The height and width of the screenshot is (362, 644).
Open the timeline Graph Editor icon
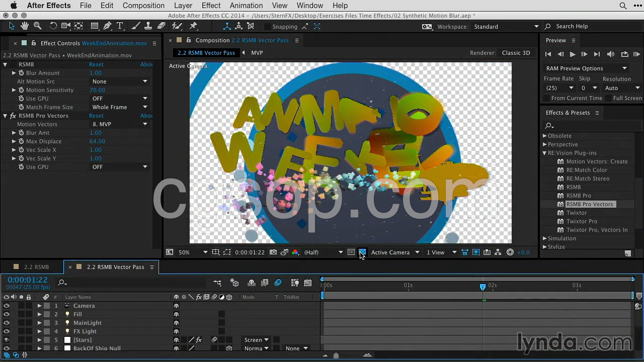click(x=308, y=283)
